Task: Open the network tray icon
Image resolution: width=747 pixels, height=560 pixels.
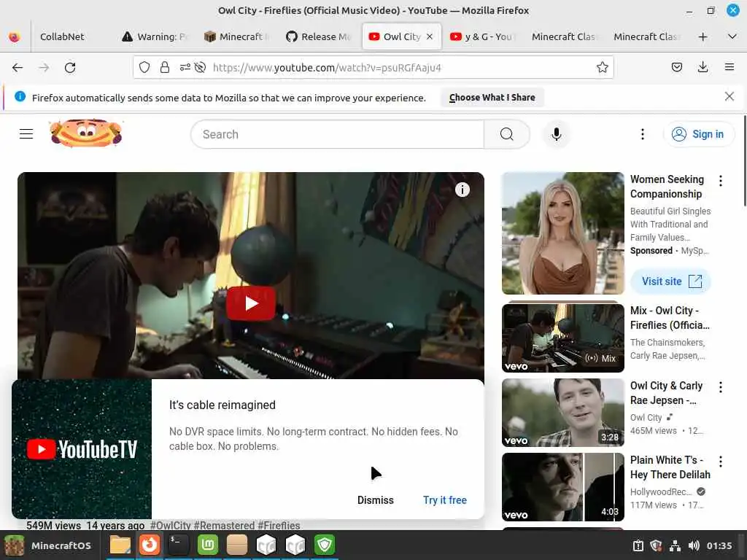Action: (x=675, y=545)
